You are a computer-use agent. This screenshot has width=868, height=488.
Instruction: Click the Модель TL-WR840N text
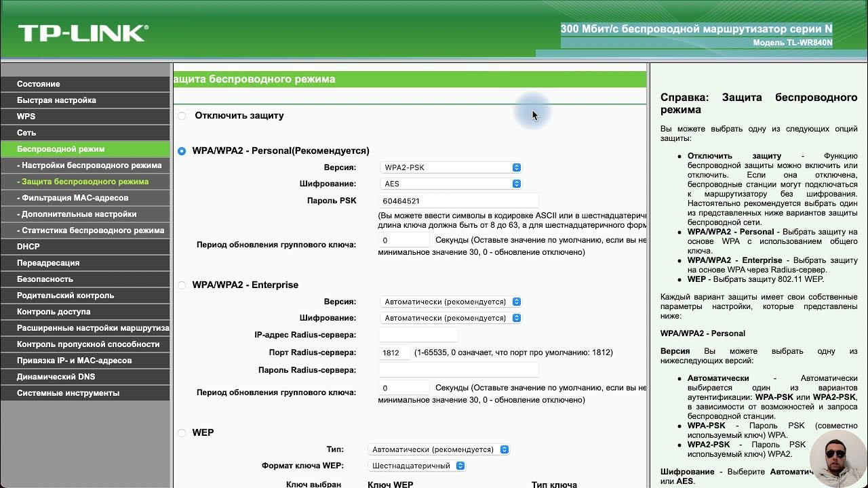pos(793,43)
